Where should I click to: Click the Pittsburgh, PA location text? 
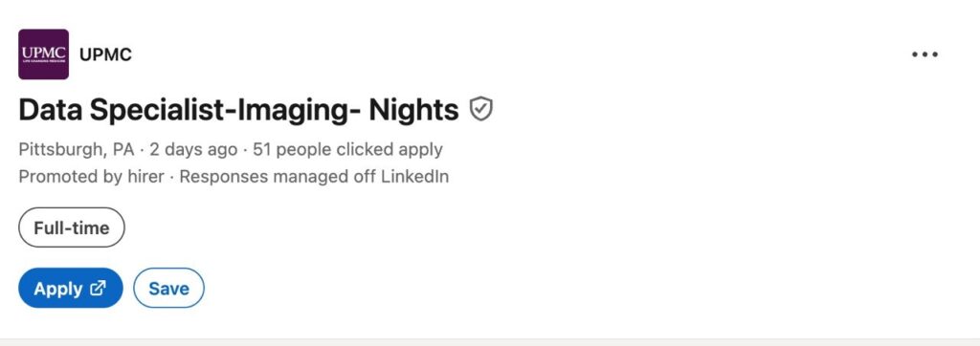(x=77, y=150)
